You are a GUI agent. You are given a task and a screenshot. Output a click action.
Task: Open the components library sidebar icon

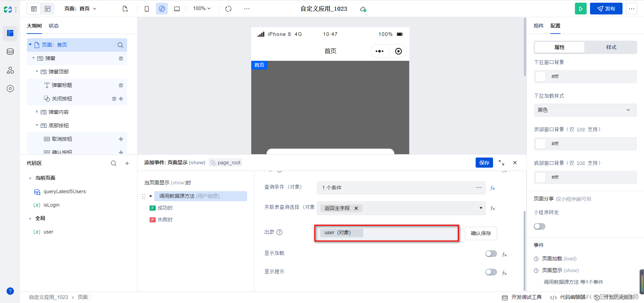pyautogui.click(x=10, y=70)
